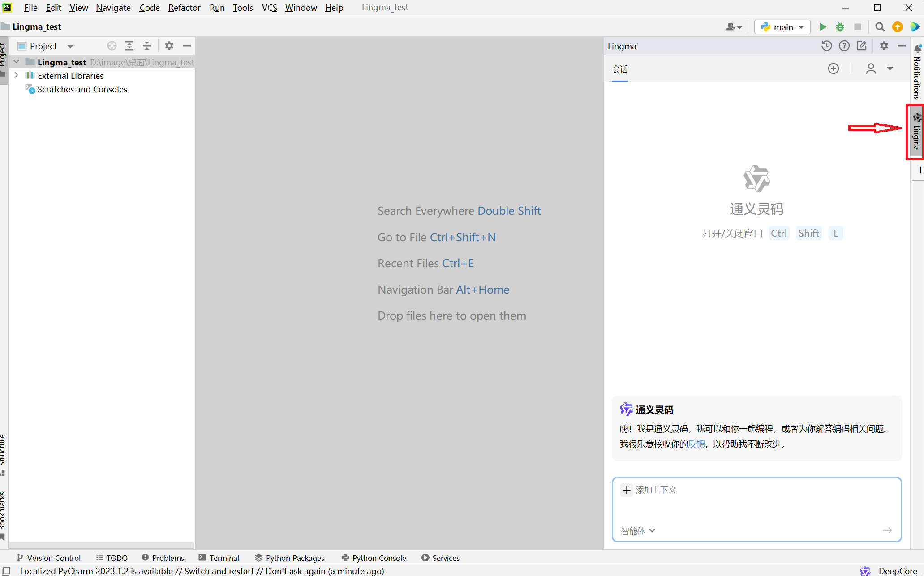The width and height of the screenshot is (924, 576).
Task: Open Search Everywhere magnifier icon
Action: pos(880,27)
